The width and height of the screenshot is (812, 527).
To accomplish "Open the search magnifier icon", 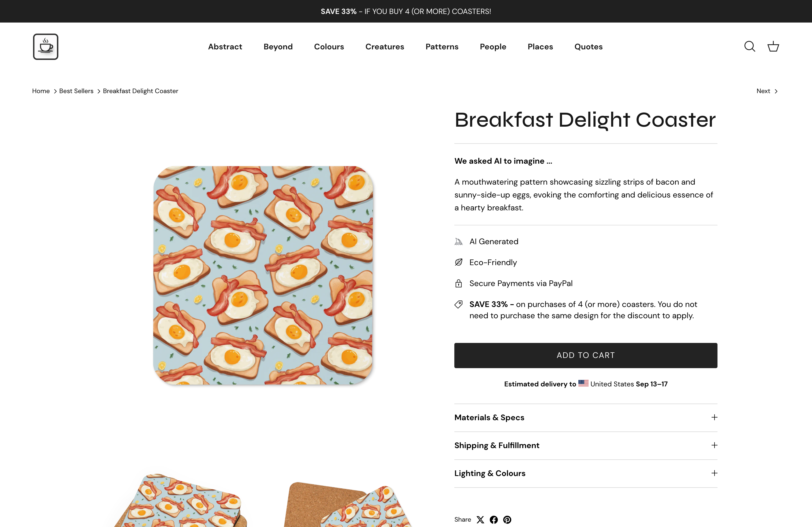I will click(x=749, y=46).
